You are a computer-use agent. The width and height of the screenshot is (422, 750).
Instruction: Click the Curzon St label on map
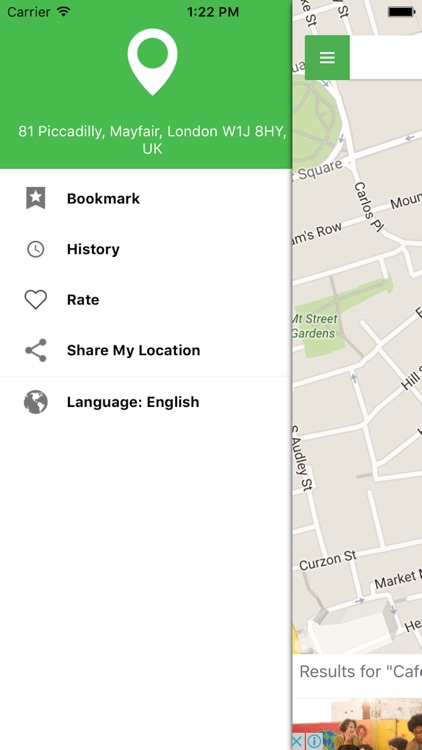point(328,561)
